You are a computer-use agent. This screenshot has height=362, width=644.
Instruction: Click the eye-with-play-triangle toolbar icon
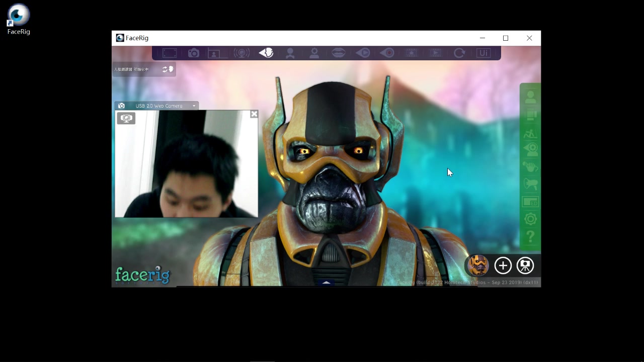(x=363, y=53)
